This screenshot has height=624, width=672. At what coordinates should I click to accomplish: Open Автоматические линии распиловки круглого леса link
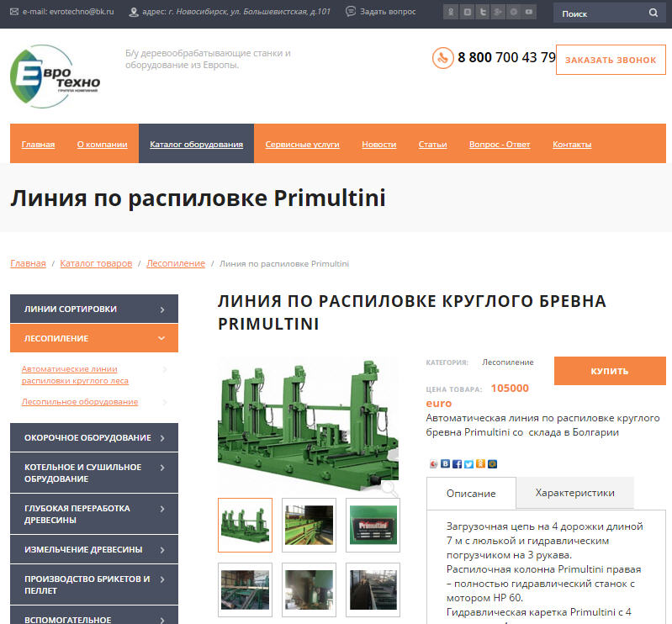[75, 374]
